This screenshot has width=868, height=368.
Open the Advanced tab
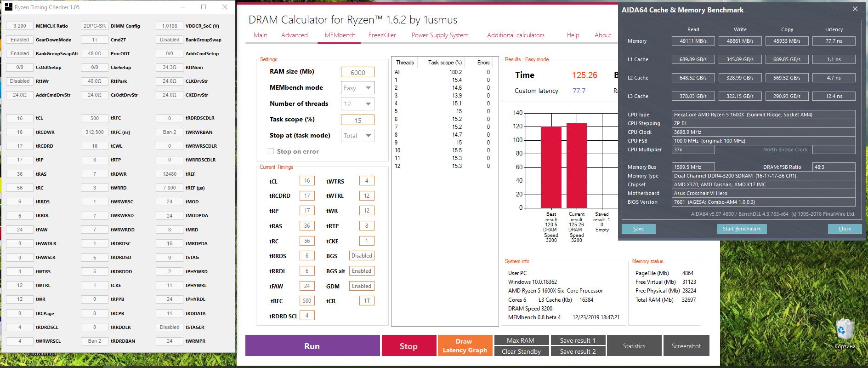pyautogui.click(x=295, y=35)
